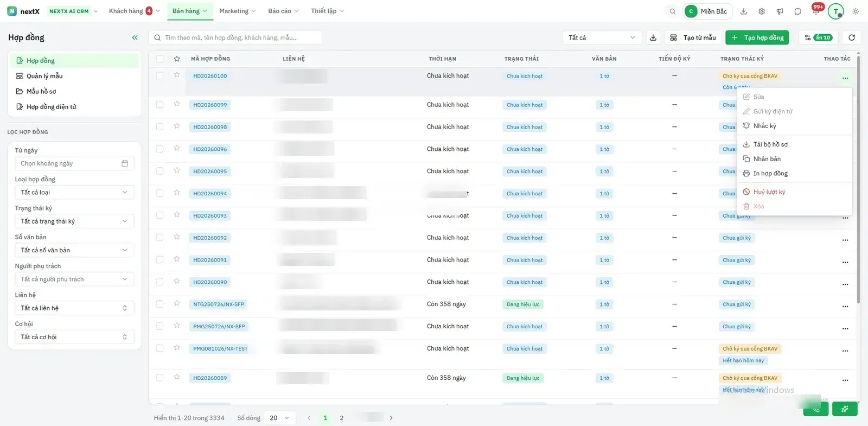Image resolution: width=868 pixels, height=426 pixels.
Task: Click the settings gear icon in header
Action: (x=762, y=11)
